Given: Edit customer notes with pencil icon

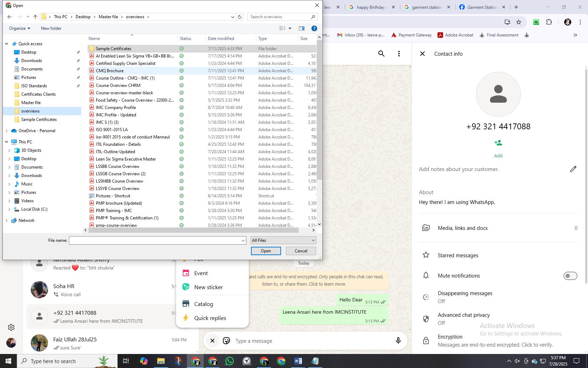Looking at the screenshot, I should pos(573,169).
